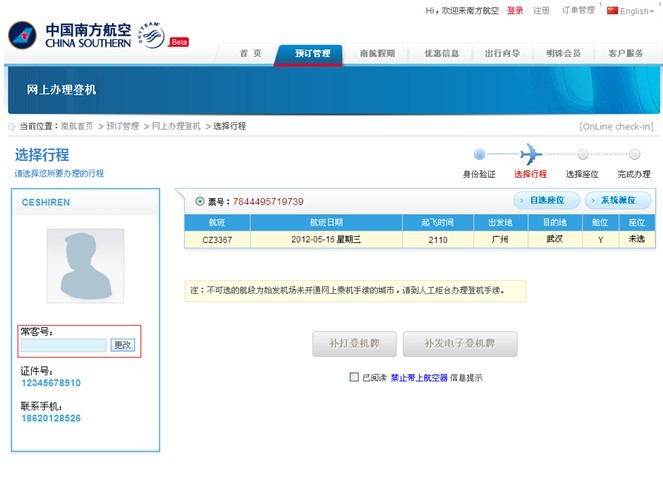Click the China flag language icon
This screenshot has height=479, width=663.
point(612,10)
